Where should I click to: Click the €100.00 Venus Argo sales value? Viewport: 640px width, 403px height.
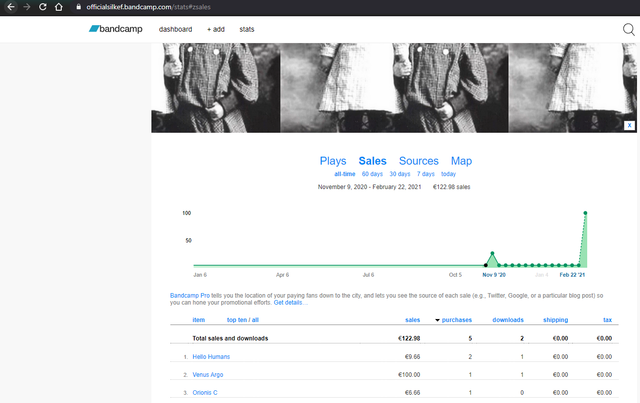tap(409, 374)
